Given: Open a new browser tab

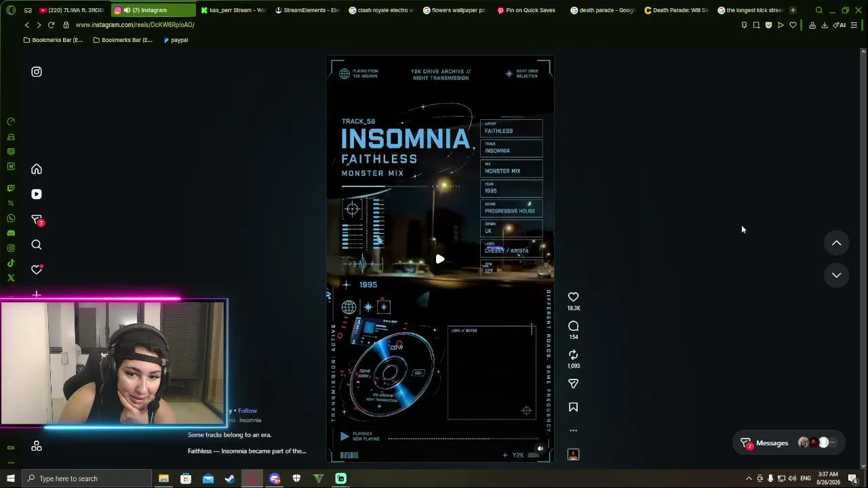Looking at the screenshot, I should click(x=793, y=10).
